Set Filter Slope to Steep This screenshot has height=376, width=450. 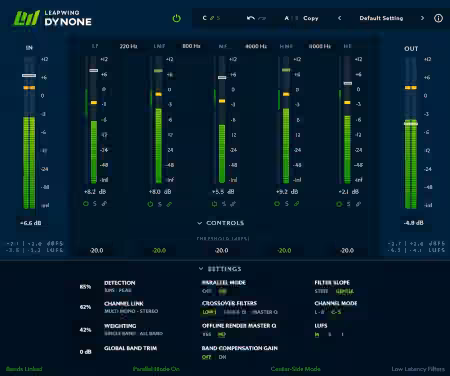[x=321, y=291]
